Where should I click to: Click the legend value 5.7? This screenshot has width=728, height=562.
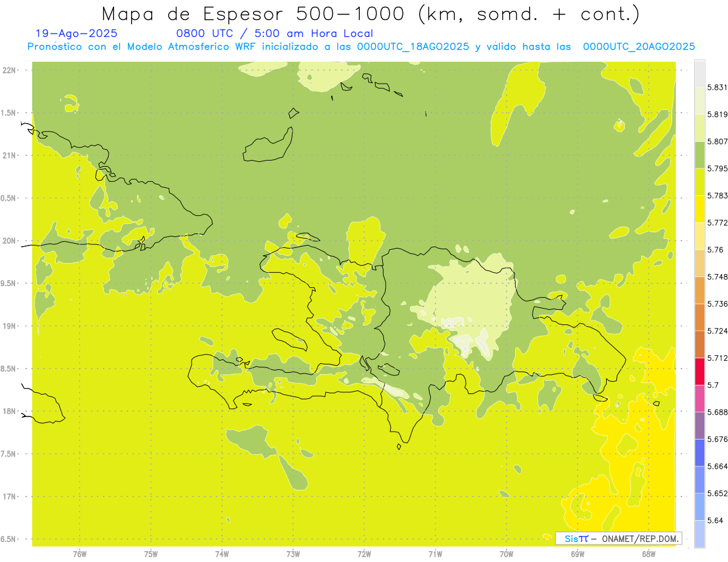712,385
